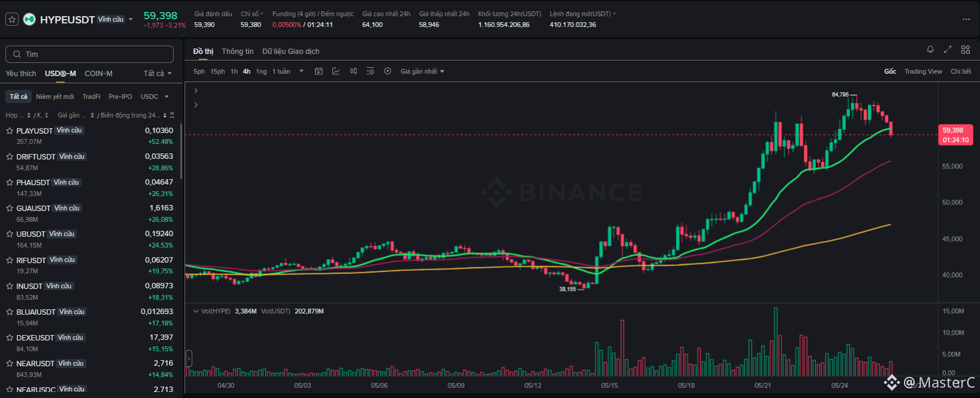This screenshot has width=980, height=398.
Task: Open the Lệnh đang mở(USDT) link
Action: pos(582,14)
